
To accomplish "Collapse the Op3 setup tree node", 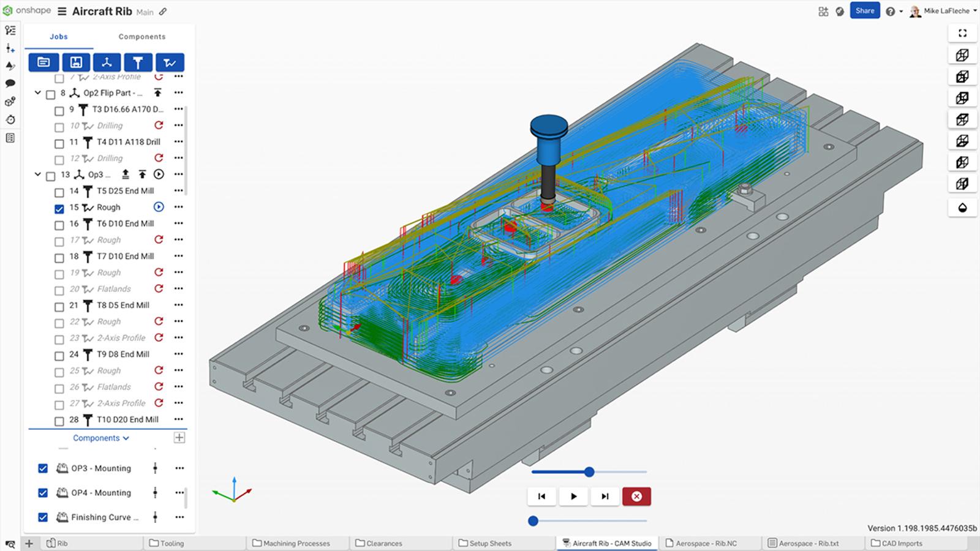I will 38,174.
